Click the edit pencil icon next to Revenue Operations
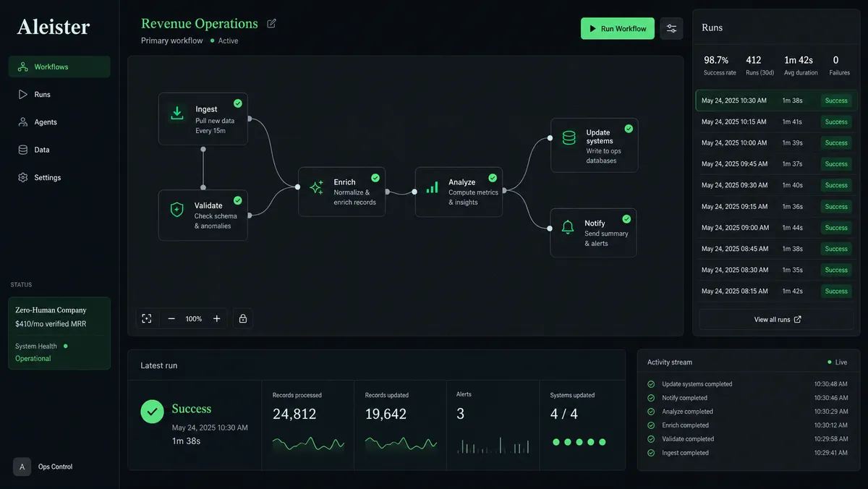 point(271,24)
